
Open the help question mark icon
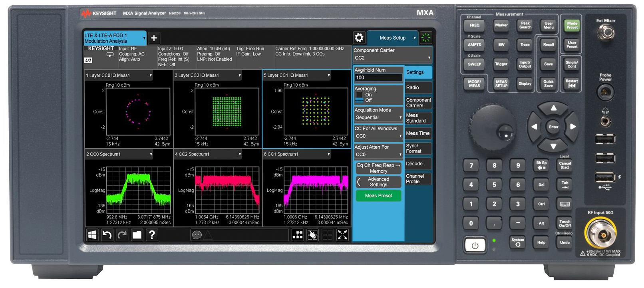pyautogui.click(x=152, y=235)
